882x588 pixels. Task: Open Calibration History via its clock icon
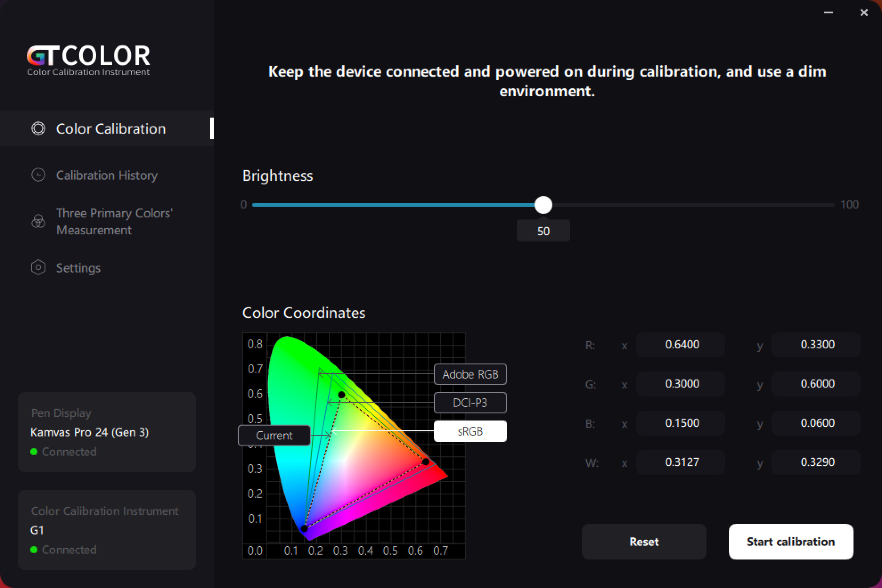coord(38,175)
